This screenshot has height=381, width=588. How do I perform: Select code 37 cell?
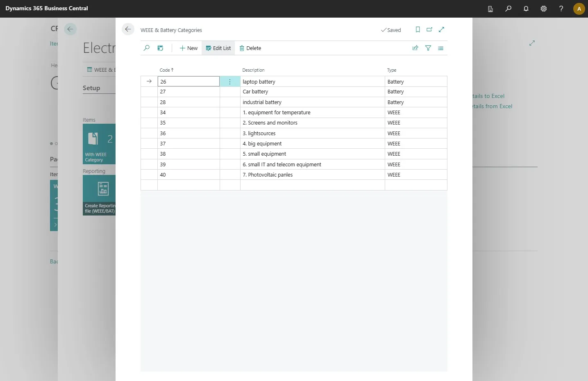188,143
